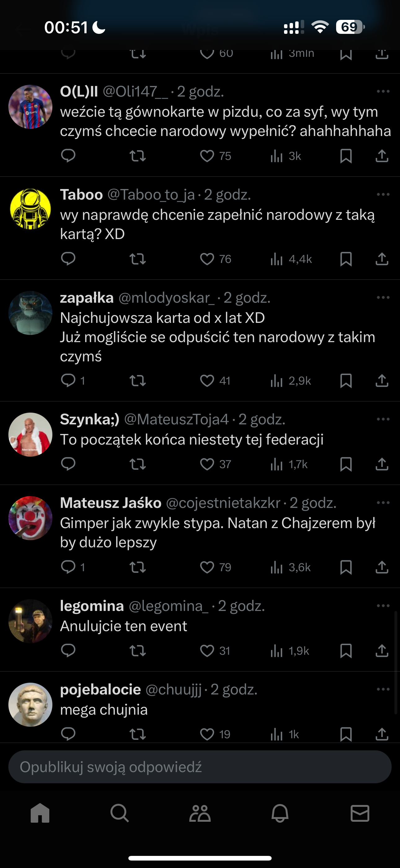This screenshot has height=868, width=400.
Task: Open the Communities tab
Action: point(200,813)
